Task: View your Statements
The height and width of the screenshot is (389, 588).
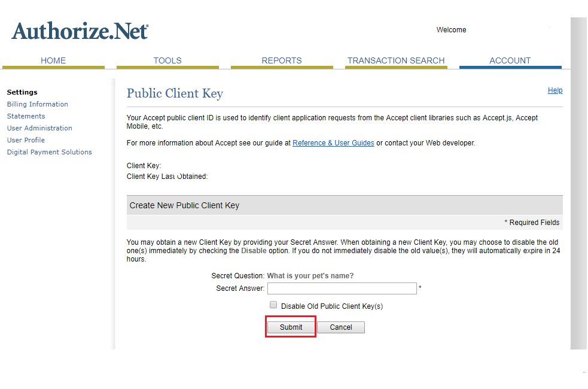Action: click(26, 116)
